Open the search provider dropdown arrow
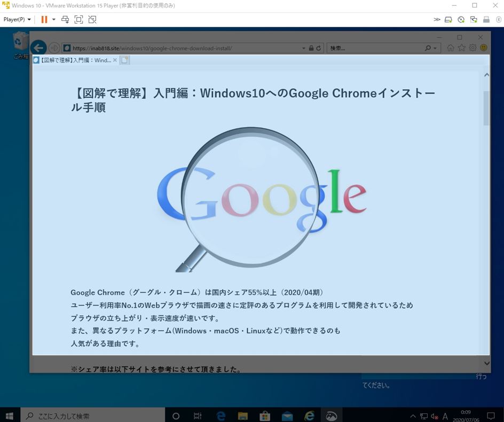 click(x=435, y=48)
